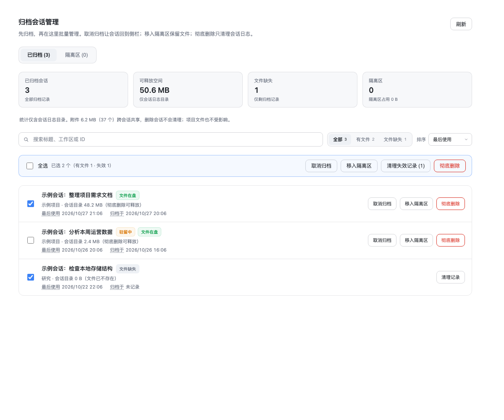Click text 已选 2 个（有文件 1 · 失效 1）
This screenshot has width=504, height=420.
point(81,166)
